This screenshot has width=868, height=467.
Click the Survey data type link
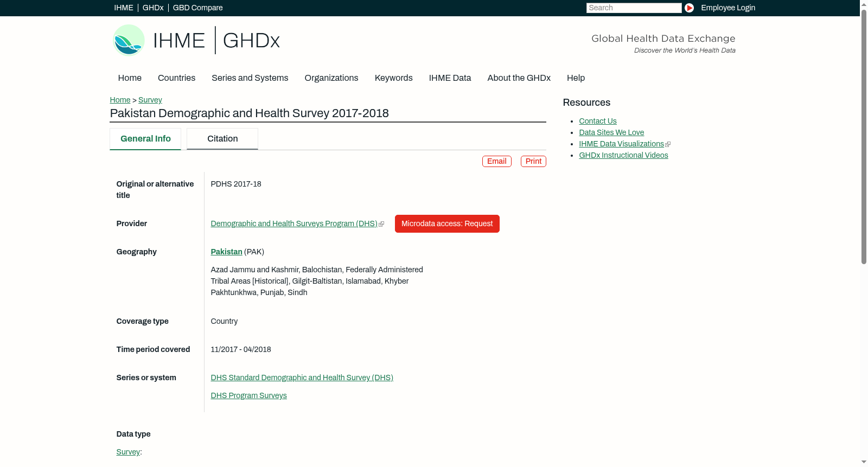[128, 452]
